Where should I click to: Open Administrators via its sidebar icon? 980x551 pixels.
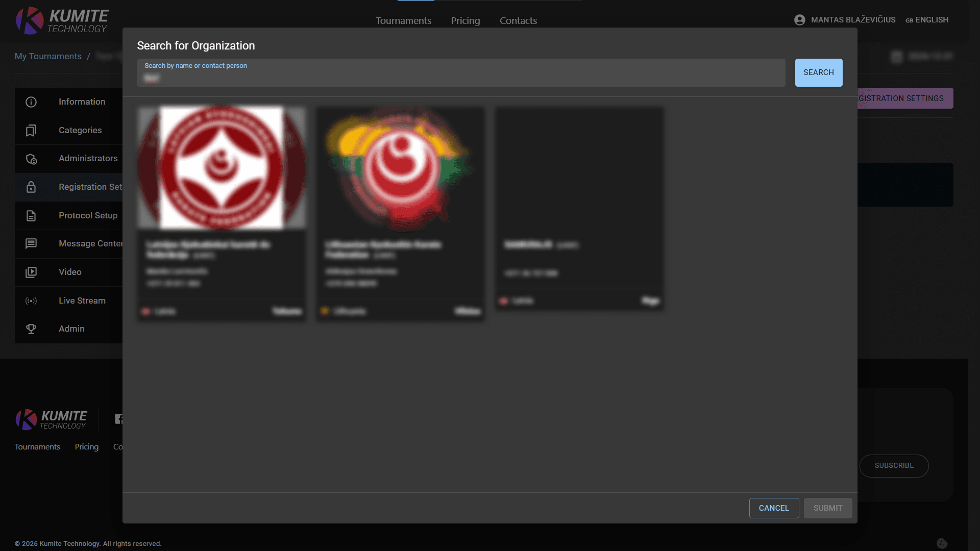[31, 159]
